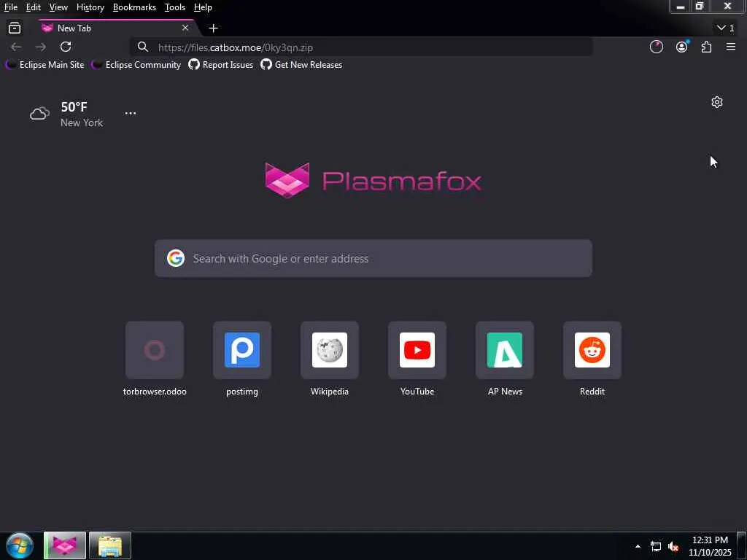Screen dimensions: 747x560
Task: Open the History menu
Action: point(90,7)
